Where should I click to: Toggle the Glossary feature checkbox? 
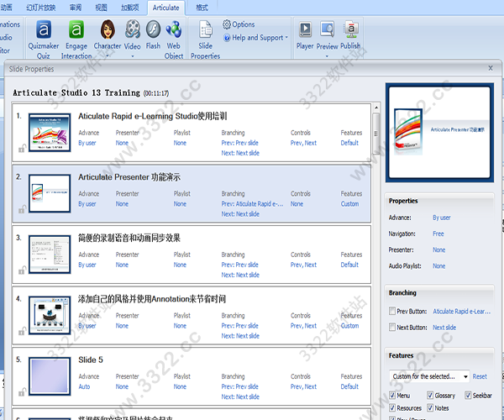[x=430, y=396]
